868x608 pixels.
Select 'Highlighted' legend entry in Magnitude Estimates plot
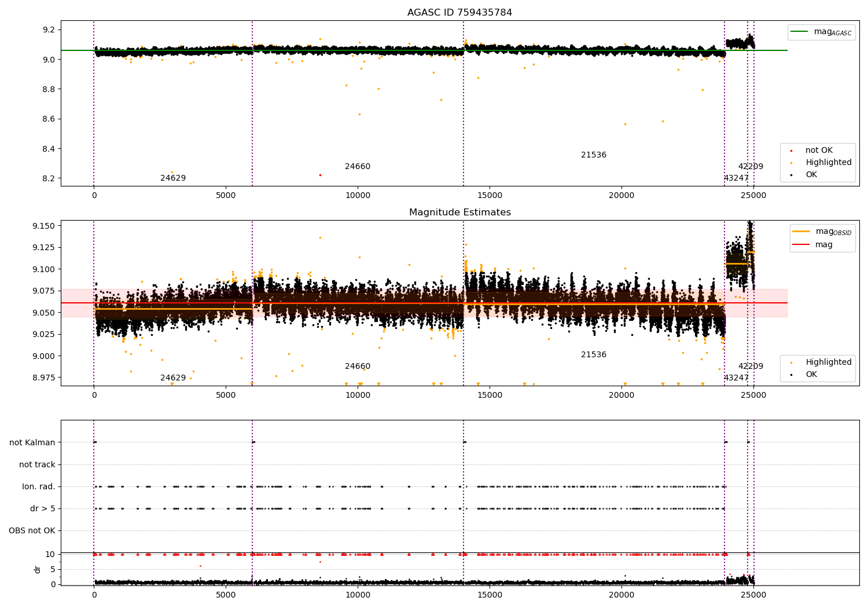828,362
